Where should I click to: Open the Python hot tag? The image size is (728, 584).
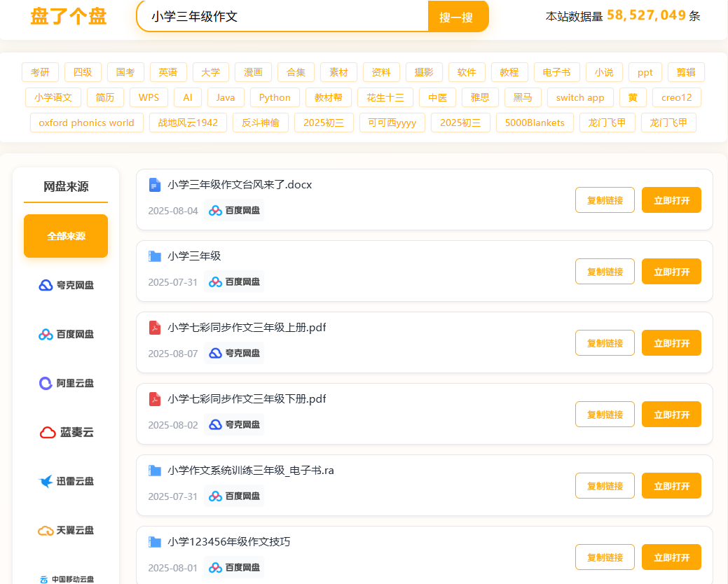275,97
